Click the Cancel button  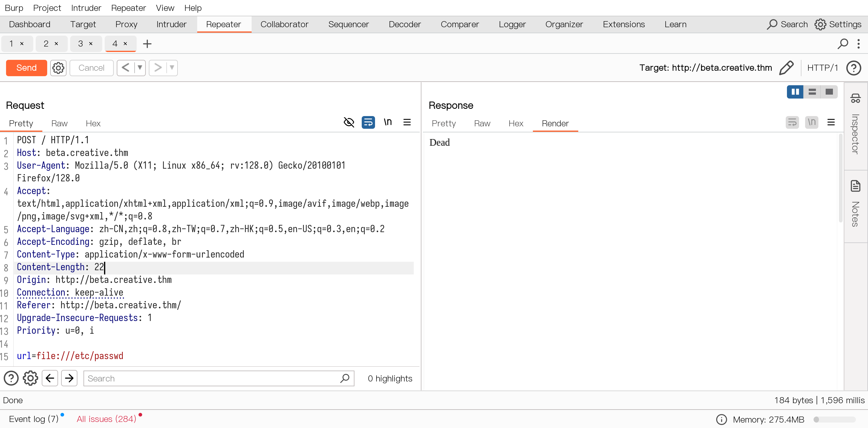pyautogui.click(x=91, y=68)
